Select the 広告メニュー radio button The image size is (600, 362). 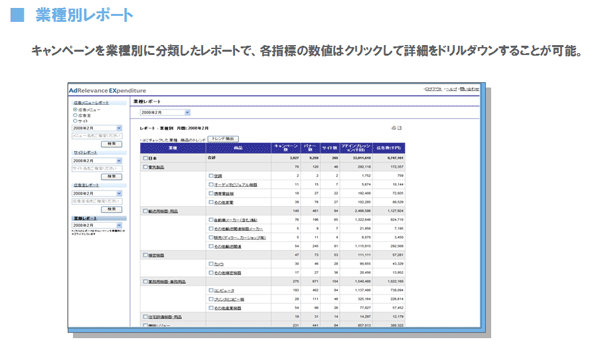(75, 109)
